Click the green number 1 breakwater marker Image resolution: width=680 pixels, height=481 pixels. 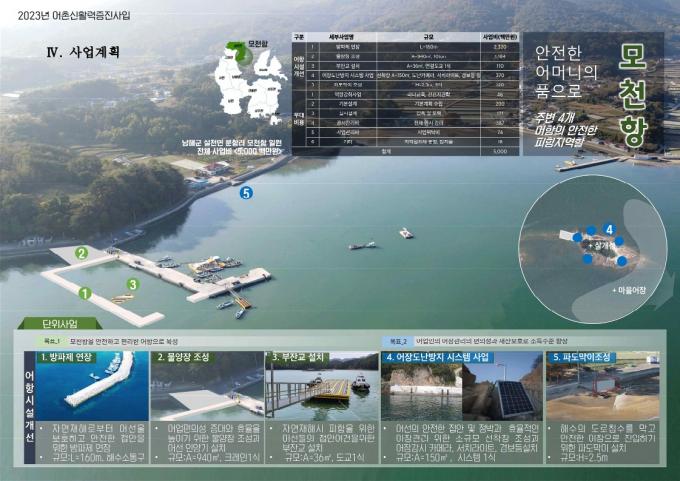point(86,294)
